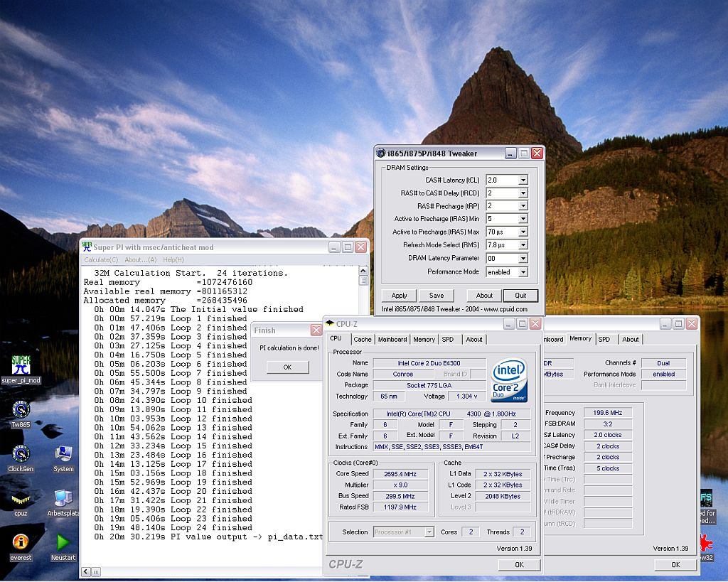Open the Processor #1 selection dropdown
The height and width of the screenshot is (582, 728).
429,532
